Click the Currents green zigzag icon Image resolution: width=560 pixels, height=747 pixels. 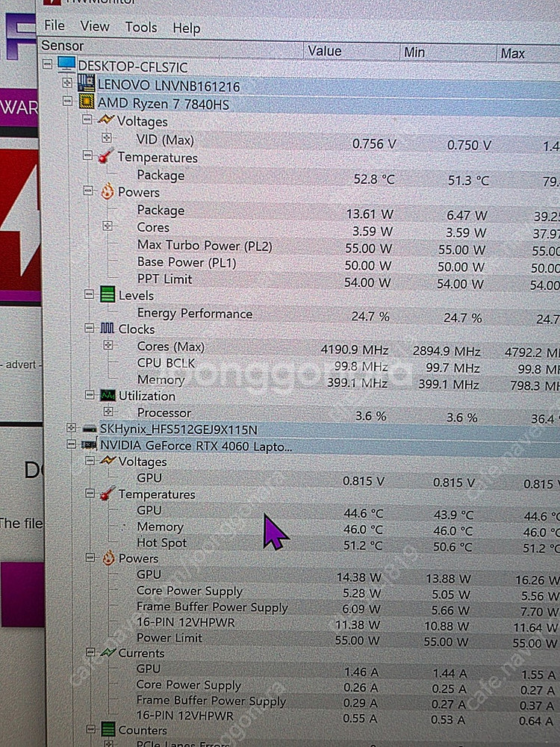[x=108, y=652]
